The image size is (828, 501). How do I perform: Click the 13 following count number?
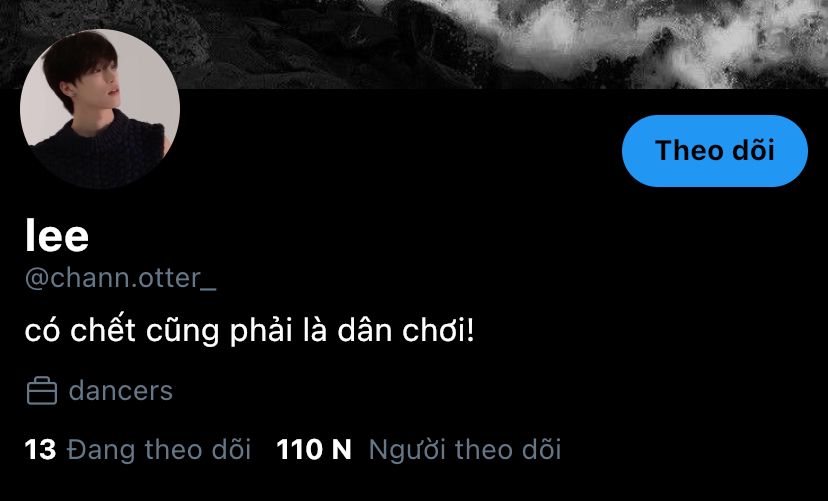[40, 450]
